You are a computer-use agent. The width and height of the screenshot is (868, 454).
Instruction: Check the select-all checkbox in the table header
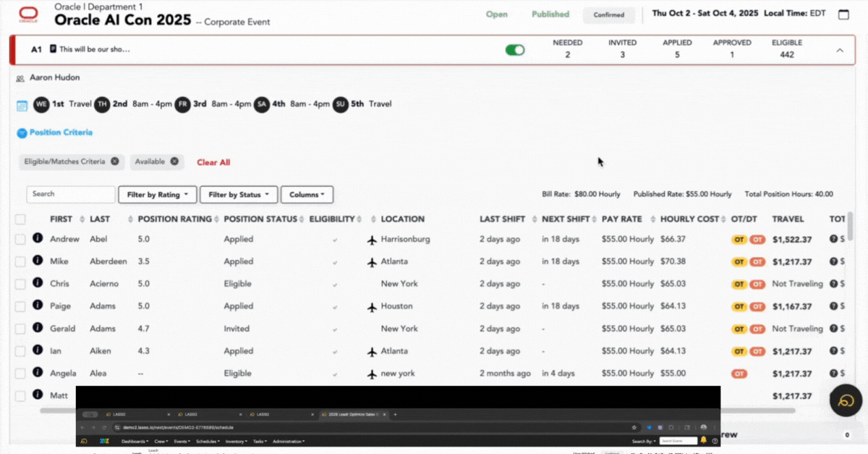point(20,219)
